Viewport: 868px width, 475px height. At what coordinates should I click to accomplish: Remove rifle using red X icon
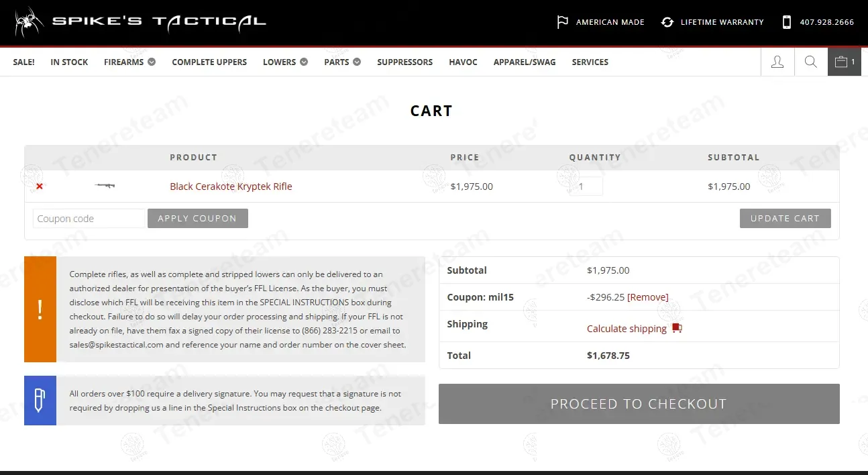tap(40, 187)
